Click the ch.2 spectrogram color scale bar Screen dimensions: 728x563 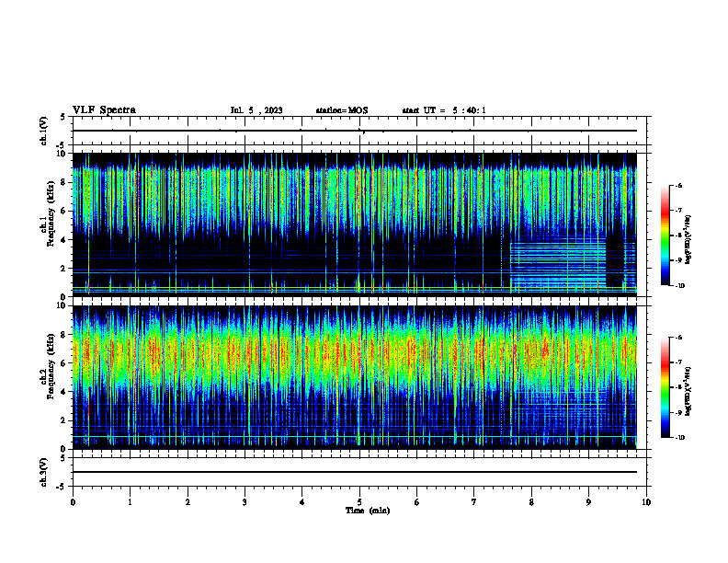point(665,387)
